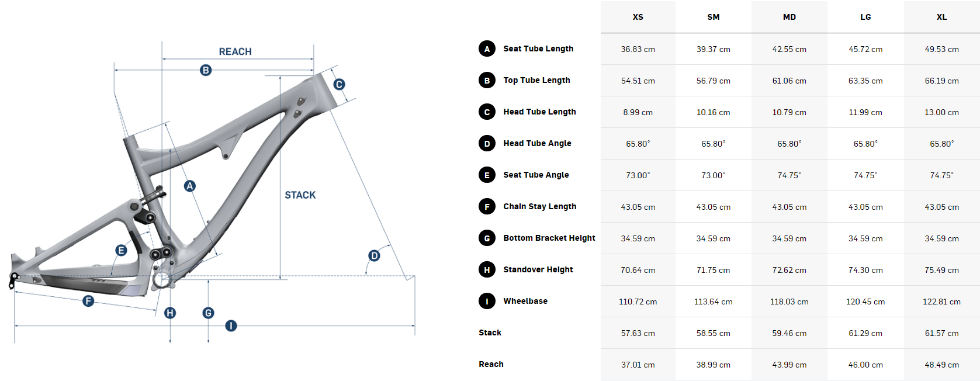
Task: Select the G marker below the frame diagram
Action: point(208,313)
